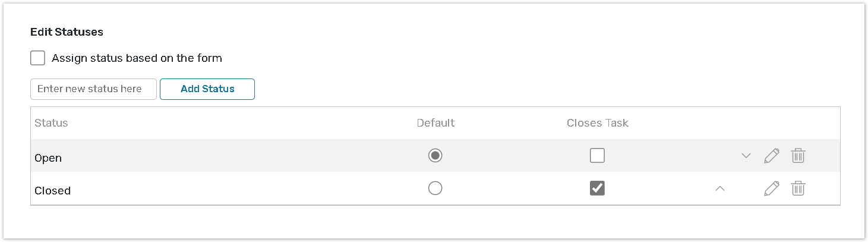This screenshot has width=868, height=242.
Task: Select the Open status row name
Action: point(48,158)
